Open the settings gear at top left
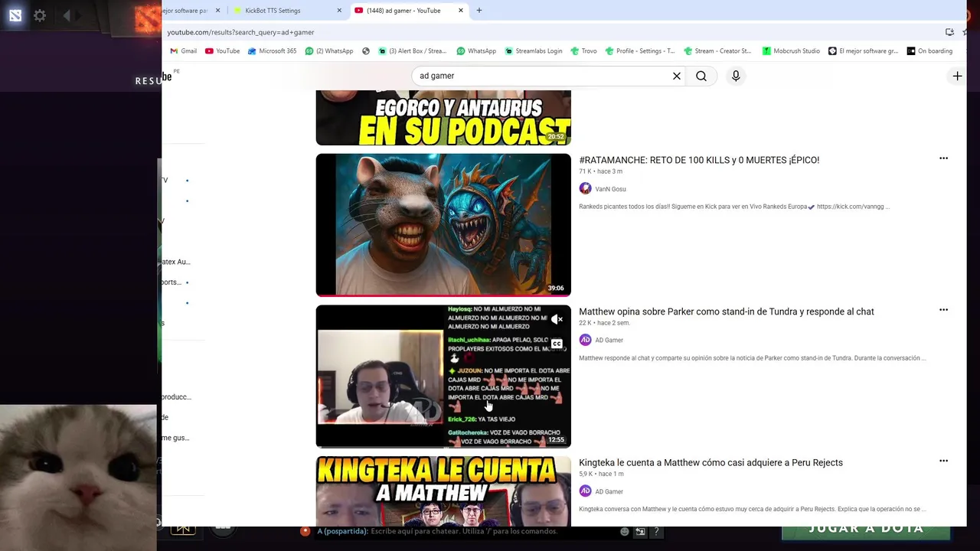Viewport: 980px width, 551px height. (x=40, y=15)
